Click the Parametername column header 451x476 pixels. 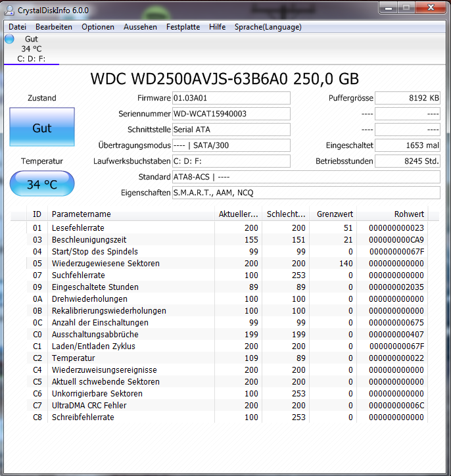pos(131,214)
